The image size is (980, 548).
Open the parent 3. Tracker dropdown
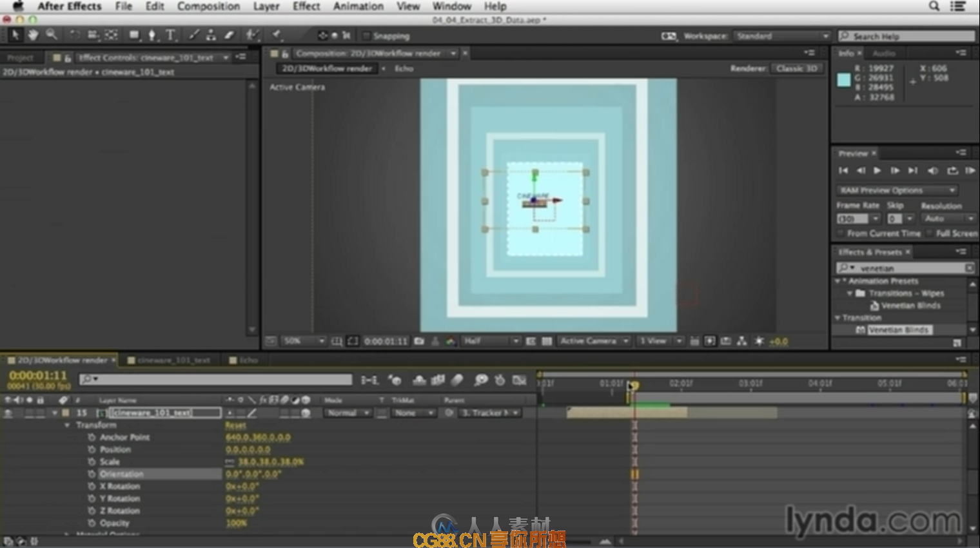click(490, 413)
